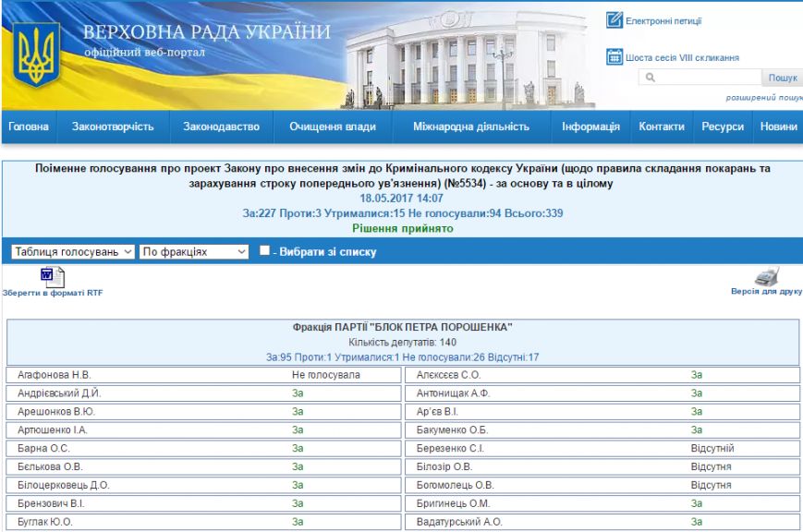The width and height of the screenshot is (803, 532).
Task: Open the По фракціях dropdown
Action: click(194, 251)
